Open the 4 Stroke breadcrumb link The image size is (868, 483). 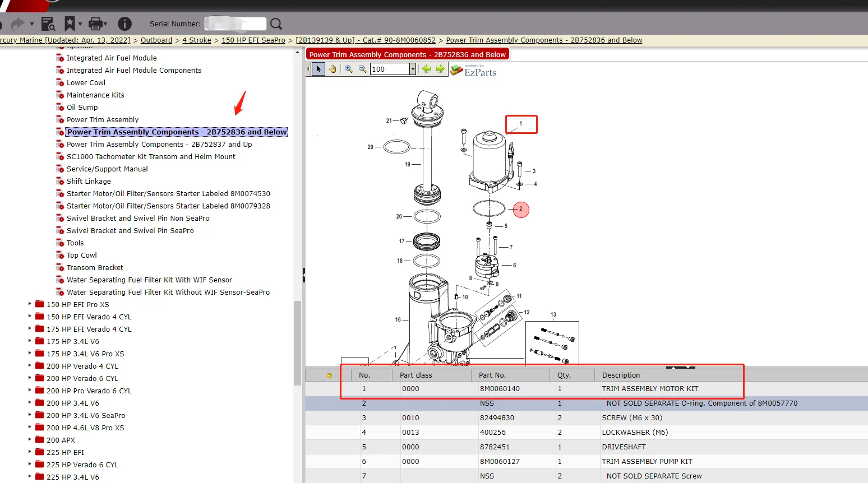[x=197, y=40]
